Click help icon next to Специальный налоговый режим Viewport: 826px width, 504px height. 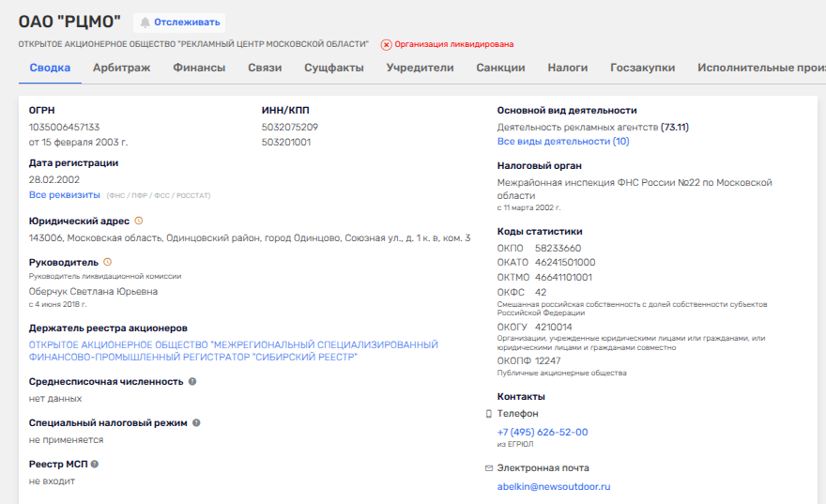point(196,423)
